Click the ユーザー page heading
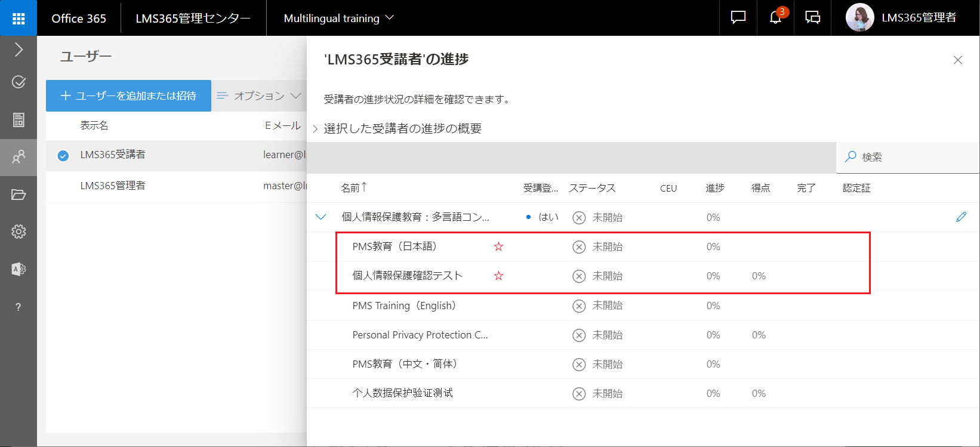 pos(86,57)
